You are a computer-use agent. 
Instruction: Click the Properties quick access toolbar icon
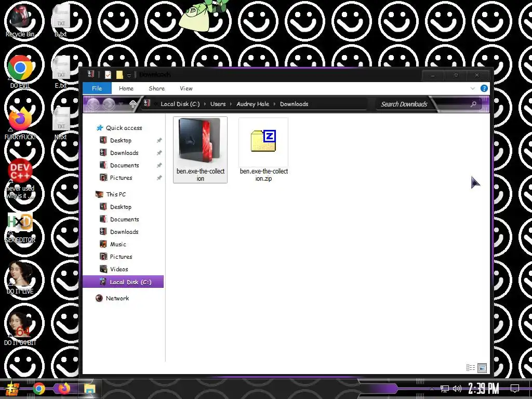[108, 75]
